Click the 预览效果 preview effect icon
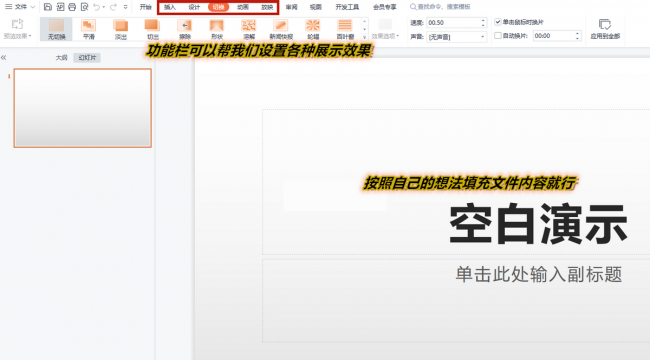 click(x=17, y=24)
